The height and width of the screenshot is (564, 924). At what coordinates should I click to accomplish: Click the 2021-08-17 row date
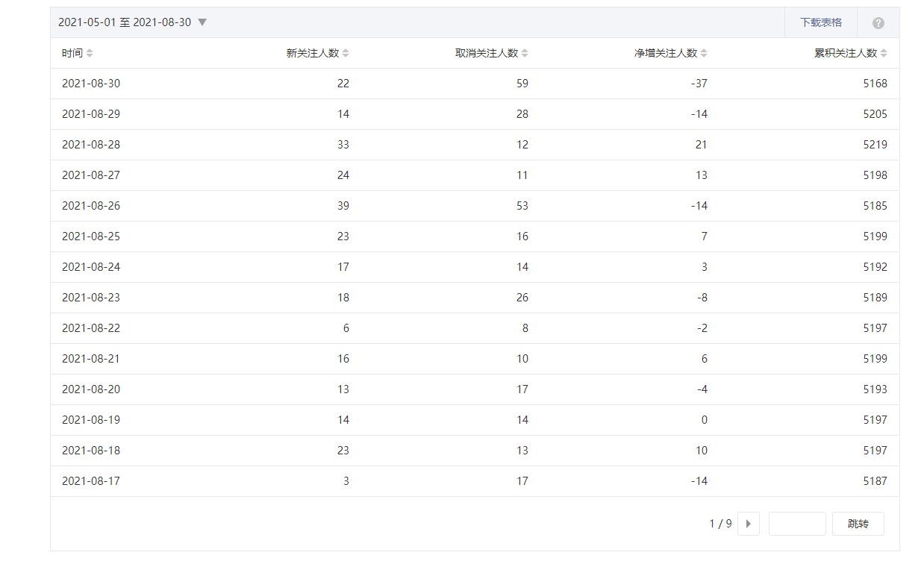91,481
